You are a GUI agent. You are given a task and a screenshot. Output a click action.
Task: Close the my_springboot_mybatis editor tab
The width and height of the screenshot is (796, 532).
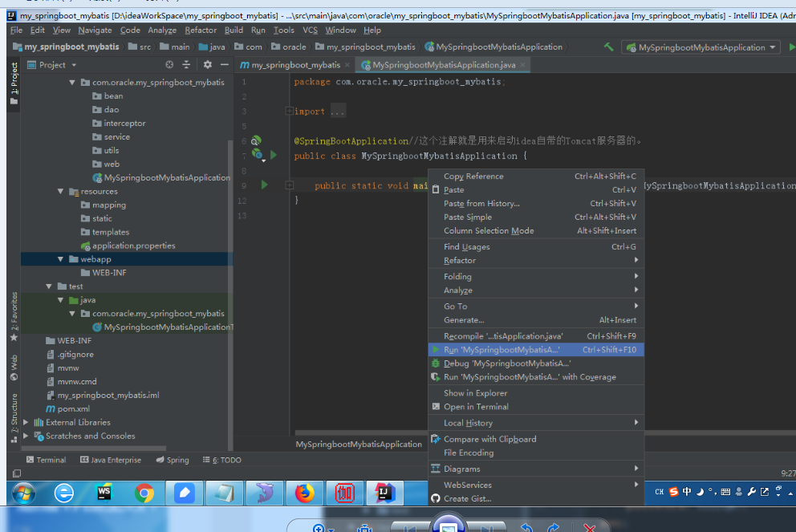[347, 65]
